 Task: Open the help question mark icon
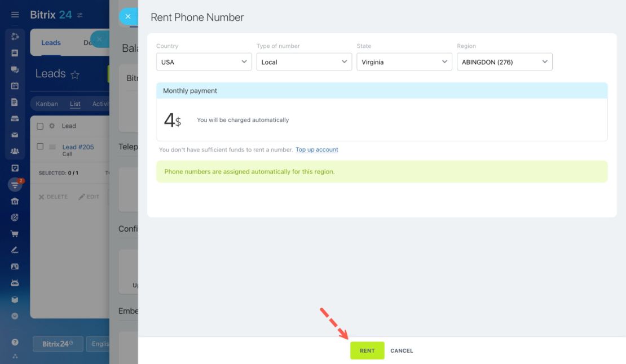(x=15, y=342)
